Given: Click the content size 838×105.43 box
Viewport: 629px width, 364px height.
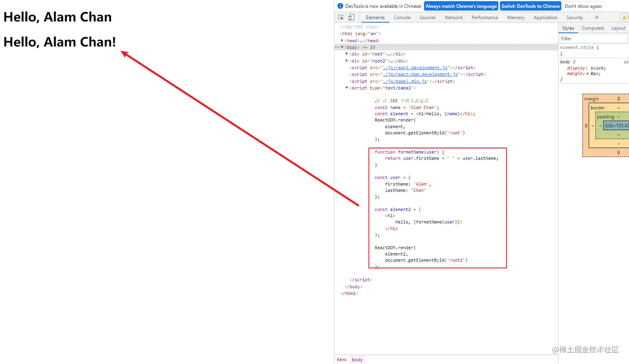Looking at the screenshot, I should point(617,125).
